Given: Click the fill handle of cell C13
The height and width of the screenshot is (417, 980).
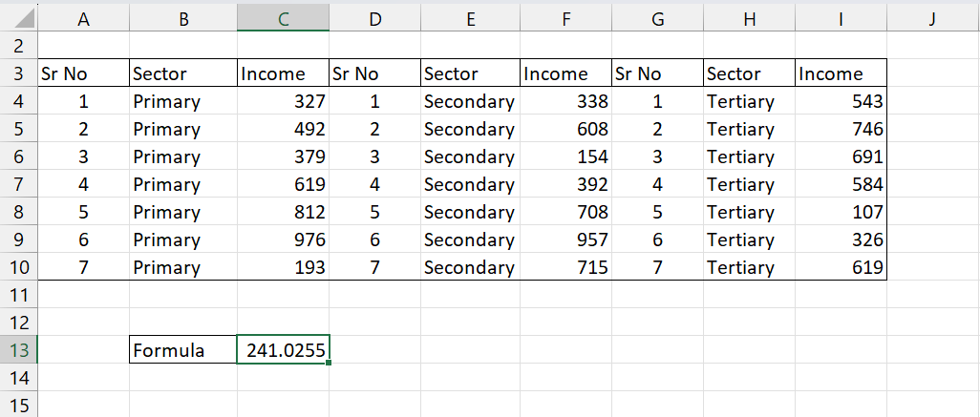Looking at the screenshot, I should point(330,364).
